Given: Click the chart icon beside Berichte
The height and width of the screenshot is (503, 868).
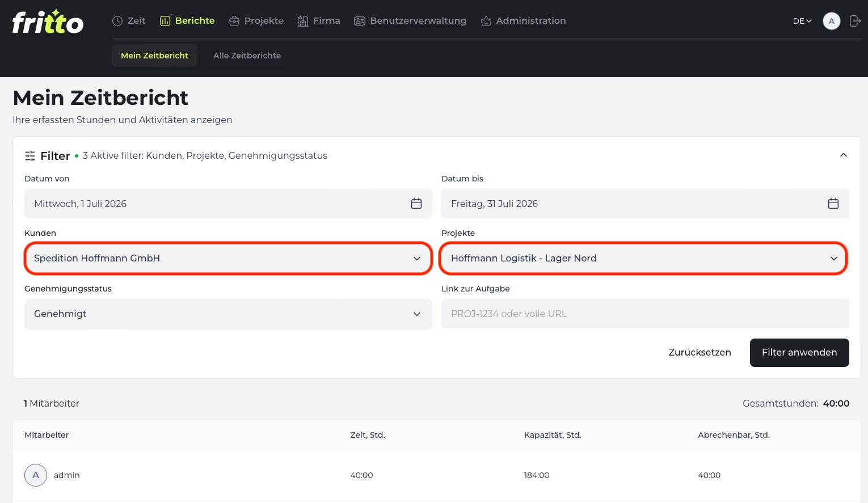Looking at the screenshot, I should [165, 21].
